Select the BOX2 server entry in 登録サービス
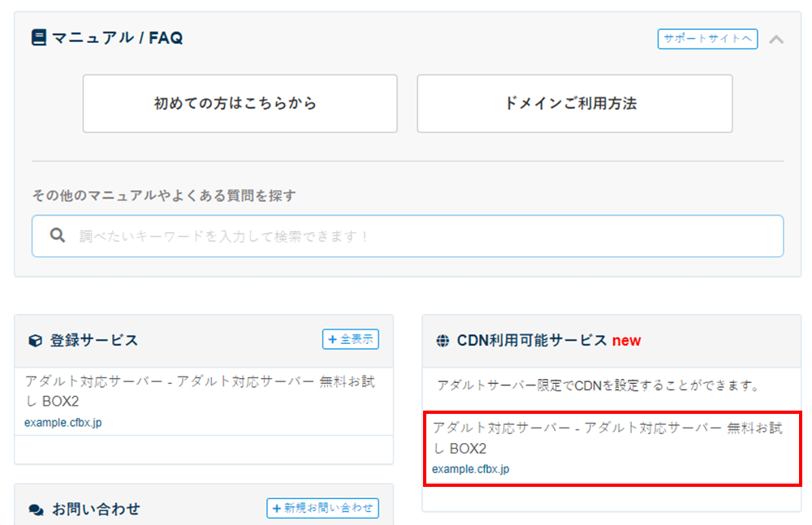Image resolution: width=812 pixels, height=525 pixels. pos(200,390)
